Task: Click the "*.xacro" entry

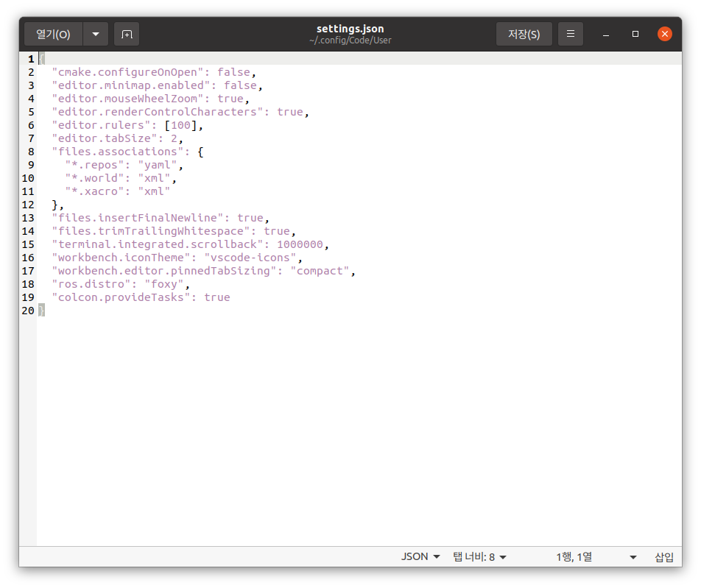Action: (x=94, y=191)
